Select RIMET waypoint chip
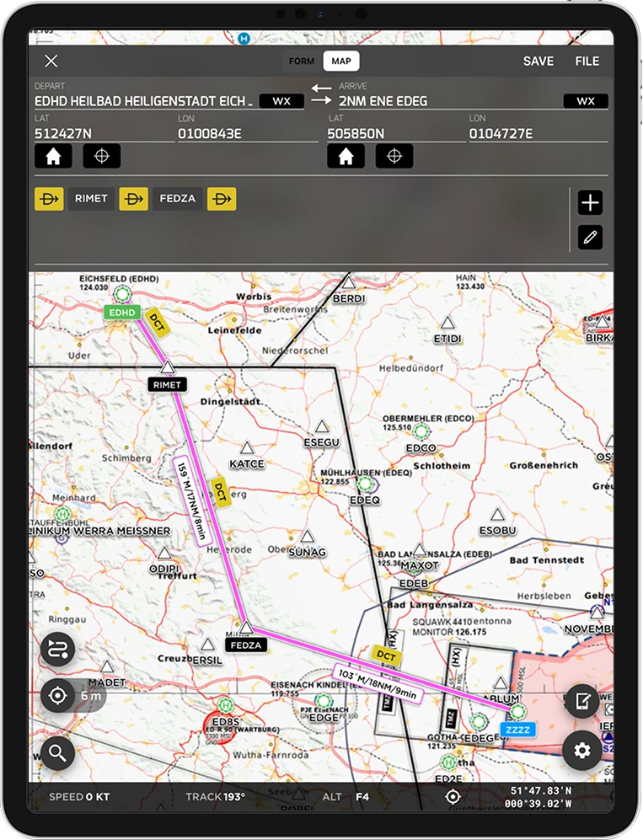The width and height of the screenshot is (643, 840). point(91,199)
